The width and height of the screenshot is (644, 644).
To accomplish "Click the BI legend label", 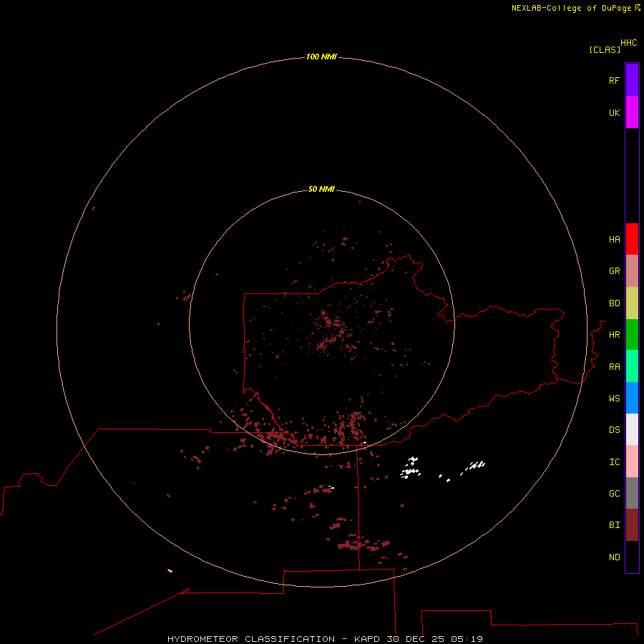I will coord(614,525).
